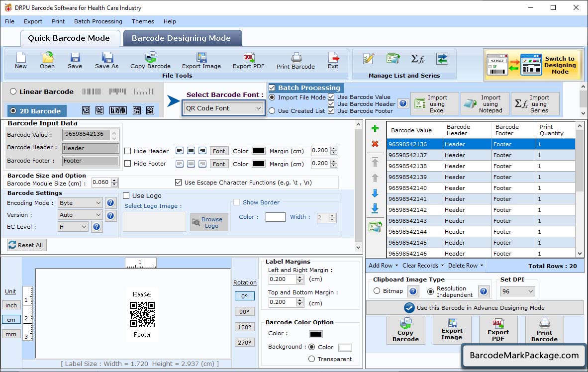Click red X delete row icon
This screenshot has width=588, height=372.
pos(375,144)
